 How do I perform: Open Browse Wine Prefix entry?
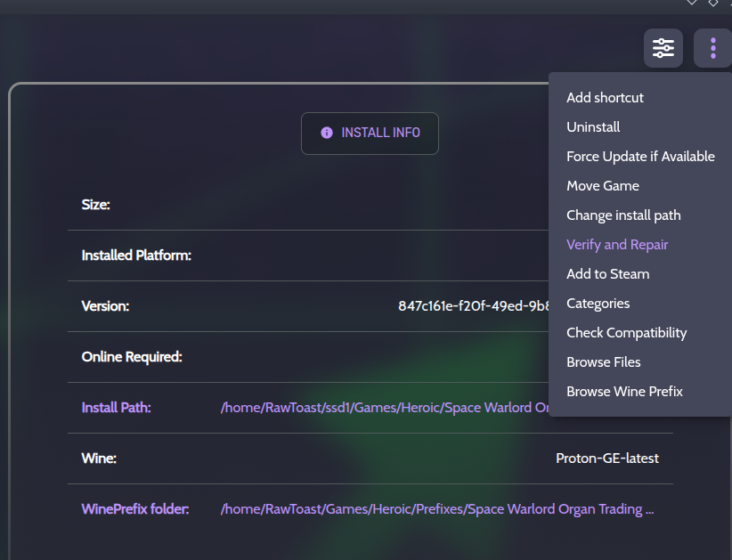click(x=624, y=392)
